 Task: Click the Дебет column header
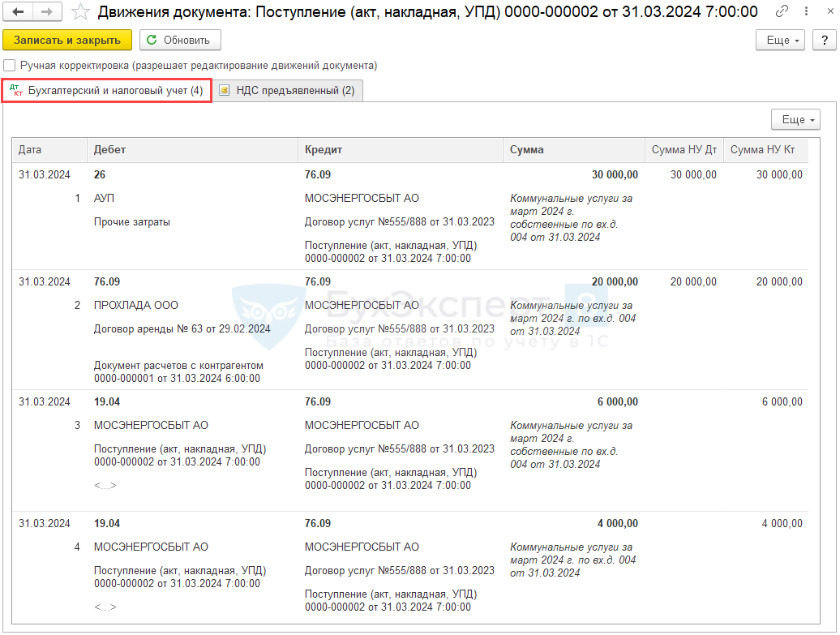(110, 150)
